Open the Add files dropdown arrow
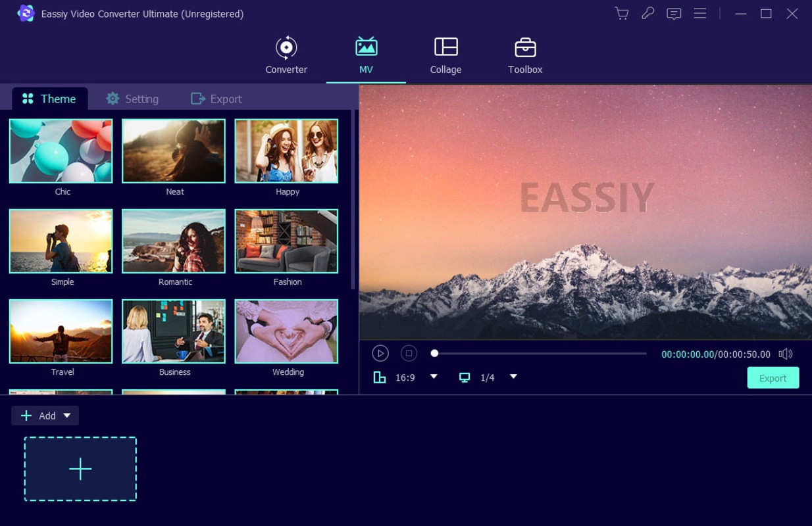Viewport: 812px width, 526px height. coord(67,416)
